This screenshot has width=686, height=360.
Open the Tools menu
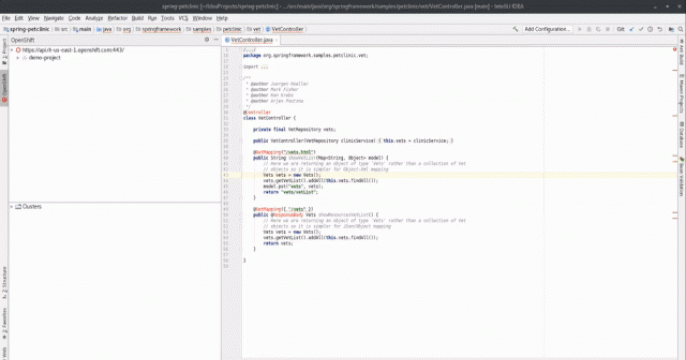pyautogui.click(x=168, y=18)
